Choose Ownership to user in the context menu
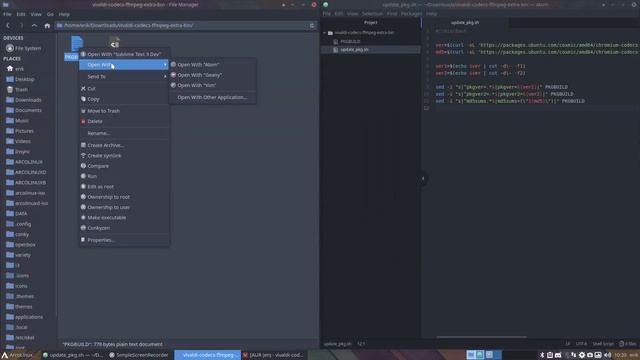Screen dimensions: 640x360 [x=124, y=207]
